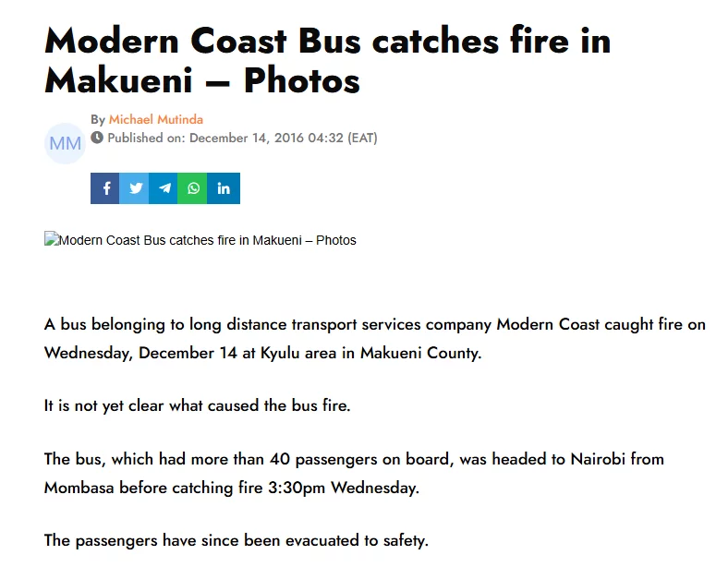Share article on LinkedIn

(x=224, y=188)
